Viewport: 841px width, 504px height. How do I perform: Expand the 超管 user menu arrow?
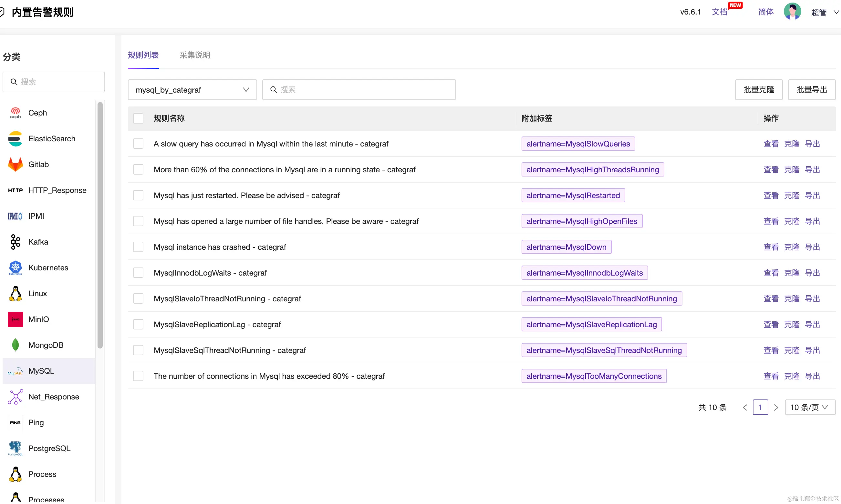tap(836, 13)
